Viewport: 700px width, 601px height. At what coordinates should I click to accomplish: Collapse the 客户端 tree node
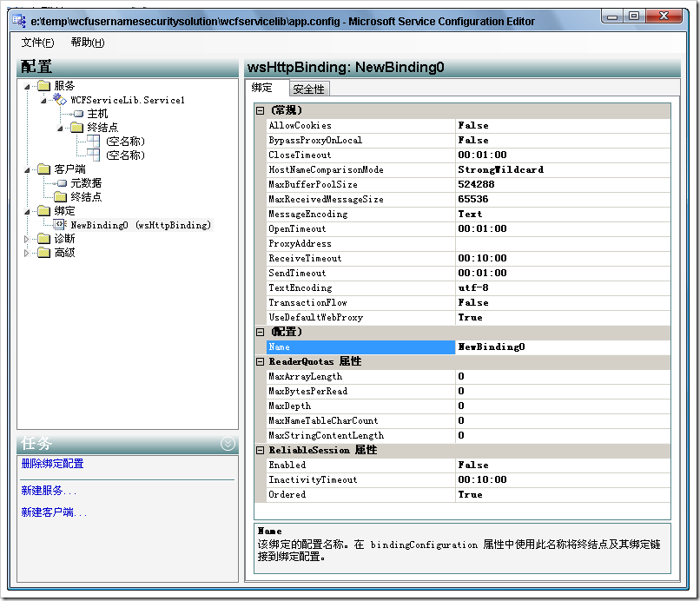27,169
